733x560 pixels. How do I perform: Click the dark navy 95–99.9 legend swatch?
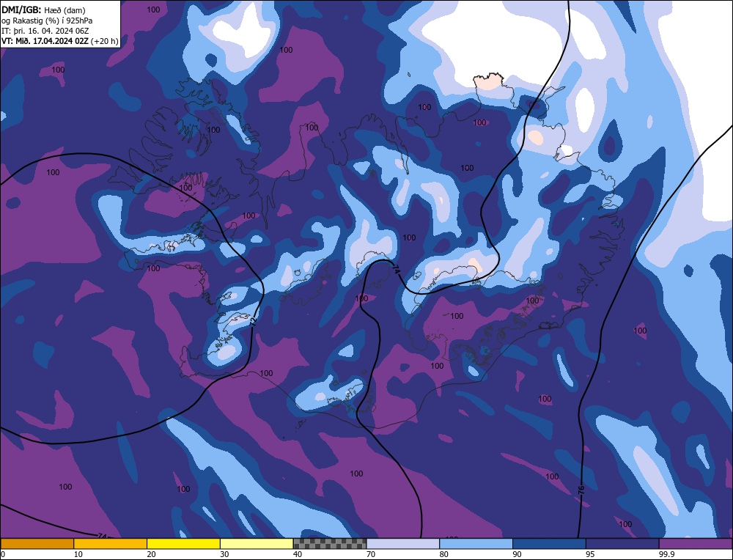point(622,544)
